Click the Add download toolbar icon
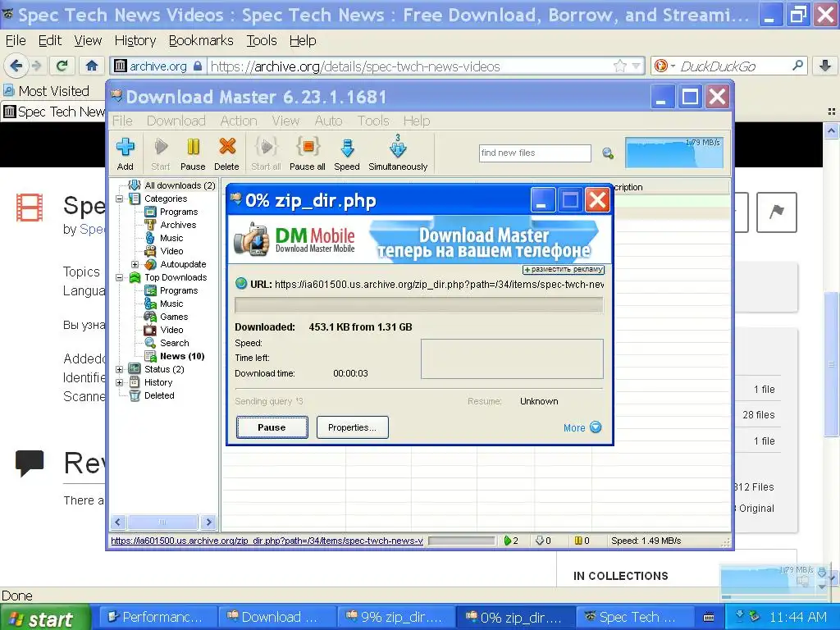 point(126,153)
